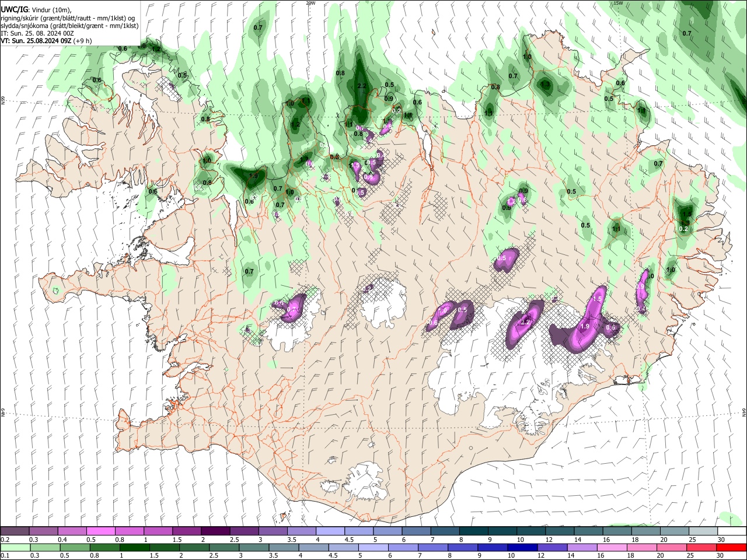747x560 pixels.
Task: Click the '64N' latitude label on the right edge
Action: (x=744, y=412)
